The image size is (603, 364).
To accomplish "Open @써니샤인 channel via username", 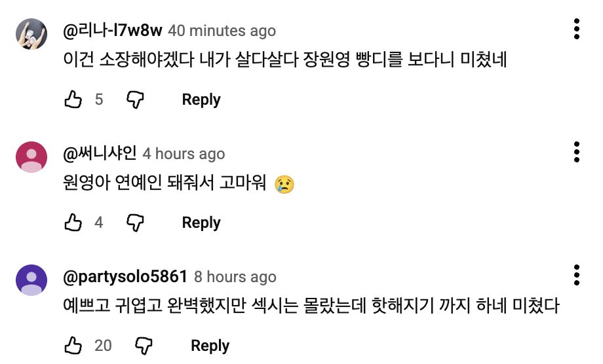I will pos(99,153).
